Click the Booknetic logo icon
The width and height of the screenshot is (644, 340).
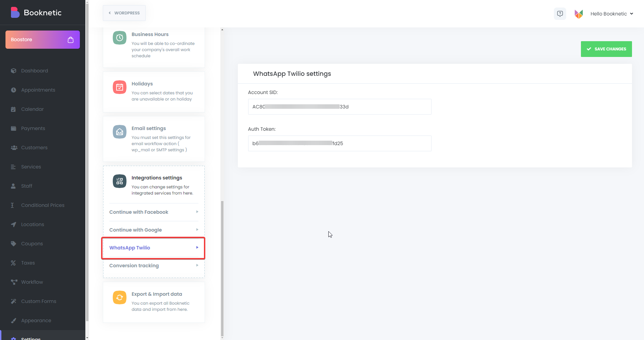click(x=15, y=13)
